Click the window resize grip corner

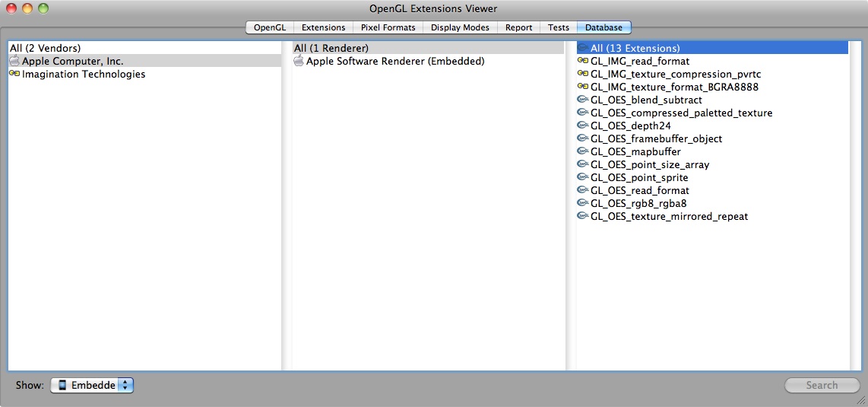(x=861, y=400)
